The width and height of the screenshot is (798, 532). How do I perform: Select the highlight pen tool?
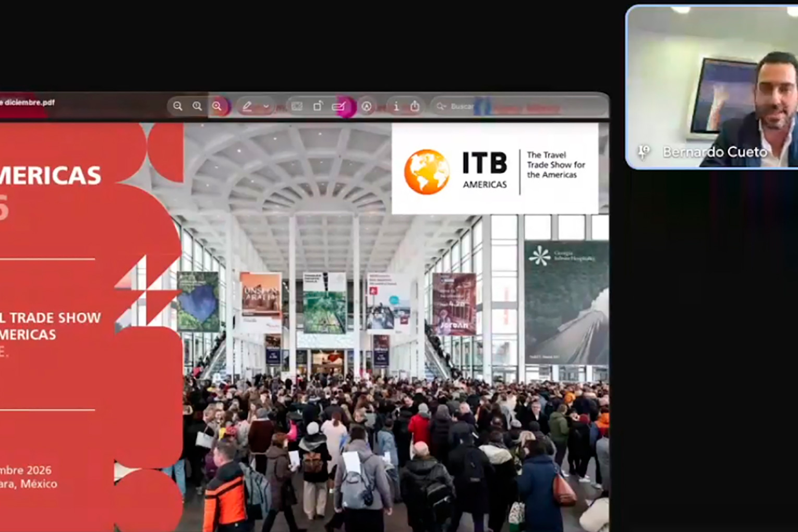click(x=247, y=106)
